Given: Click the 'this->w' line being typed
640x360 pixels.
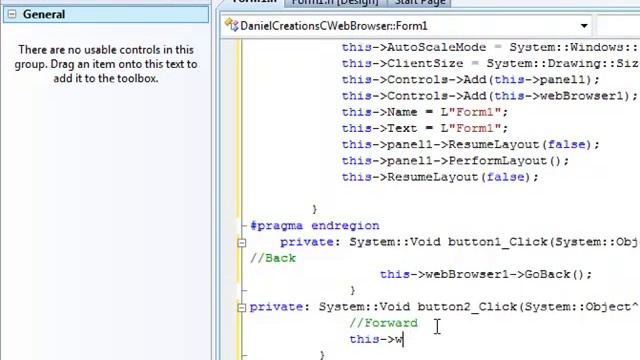Looking at the screenshot, I should coord(376,340).
